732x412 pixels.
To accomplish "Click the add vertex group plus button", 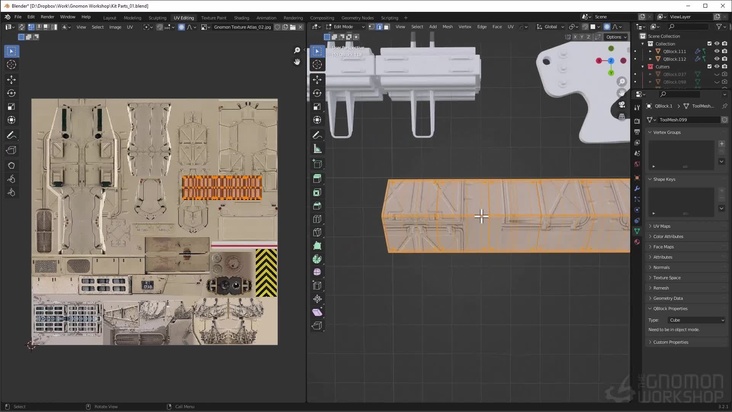I will tap(721, 144).
